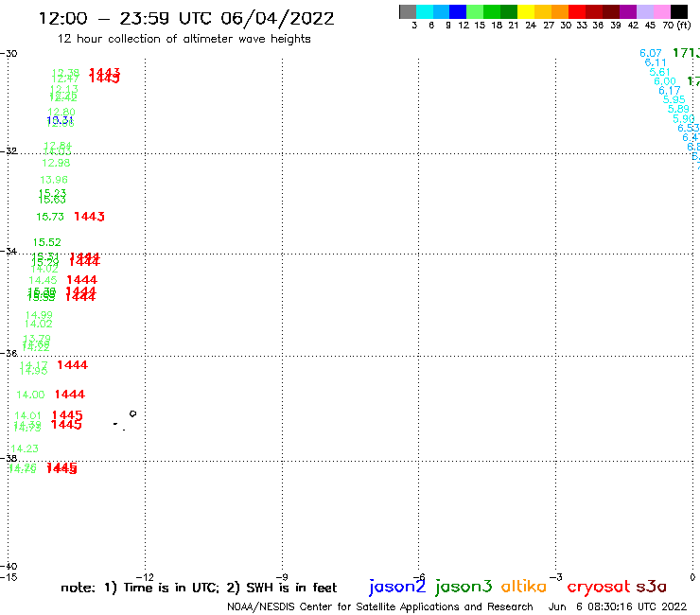Click the 1444 time label beside 14.00
Image resolution: width=700 pixels, height=615 pixels.
tap(70, 395)
